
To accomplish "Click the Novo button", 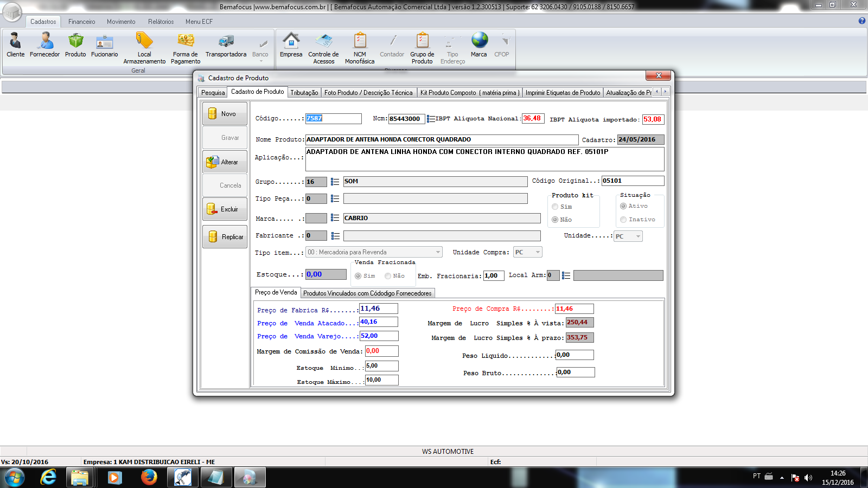I will 225,114.
